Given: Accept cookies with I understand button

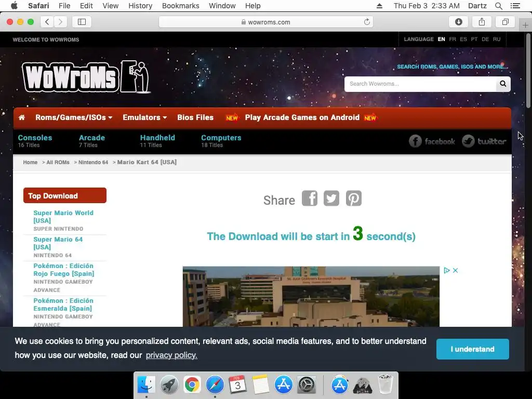Looking at the screenshot, I should click(472, 349).
